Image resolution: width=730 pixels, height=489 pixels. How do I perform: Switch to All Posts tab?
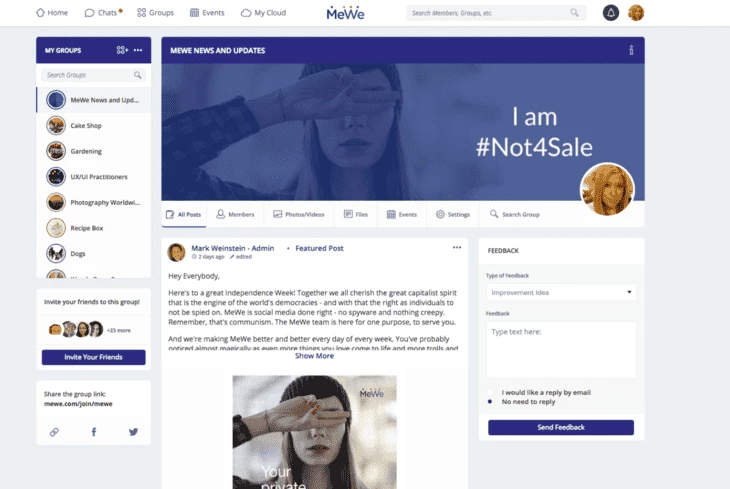click(x=183, y=214)
